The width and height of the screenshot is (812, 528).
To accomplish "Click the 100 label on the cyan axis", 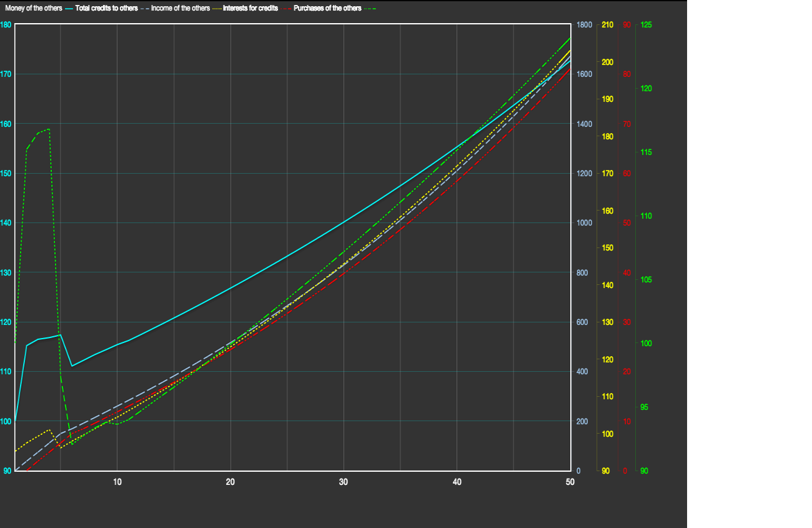I will pyautogui.click(x=6, y=421).
